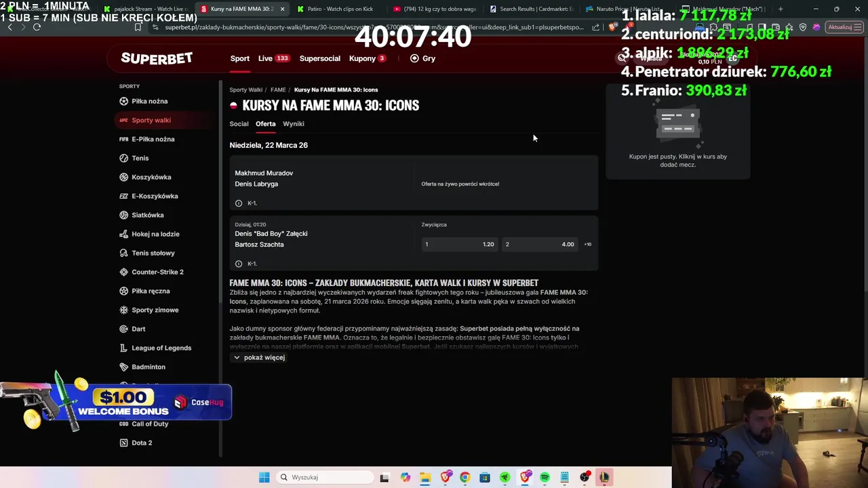The width and height of the screenshot is (868, 488).
Task: Open Piłka ręczna category
Action: coord(144,291)
